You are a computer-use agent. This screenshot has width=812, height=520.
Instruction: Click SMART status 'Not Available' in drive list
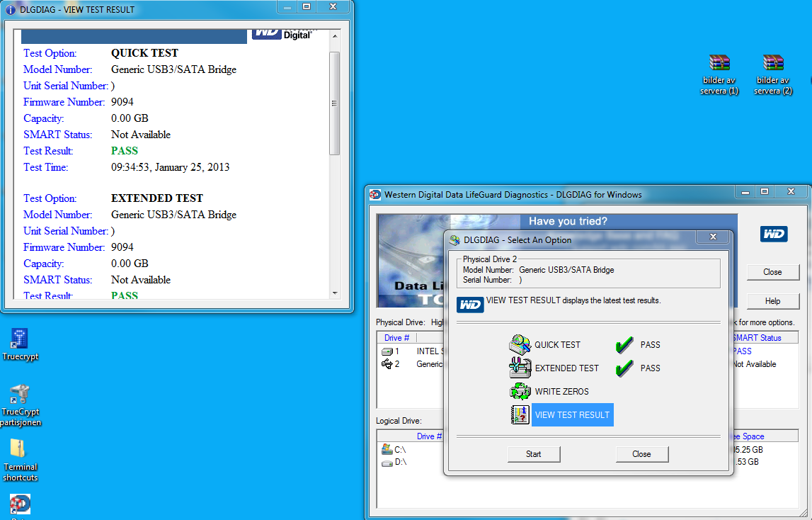(755, 364)
